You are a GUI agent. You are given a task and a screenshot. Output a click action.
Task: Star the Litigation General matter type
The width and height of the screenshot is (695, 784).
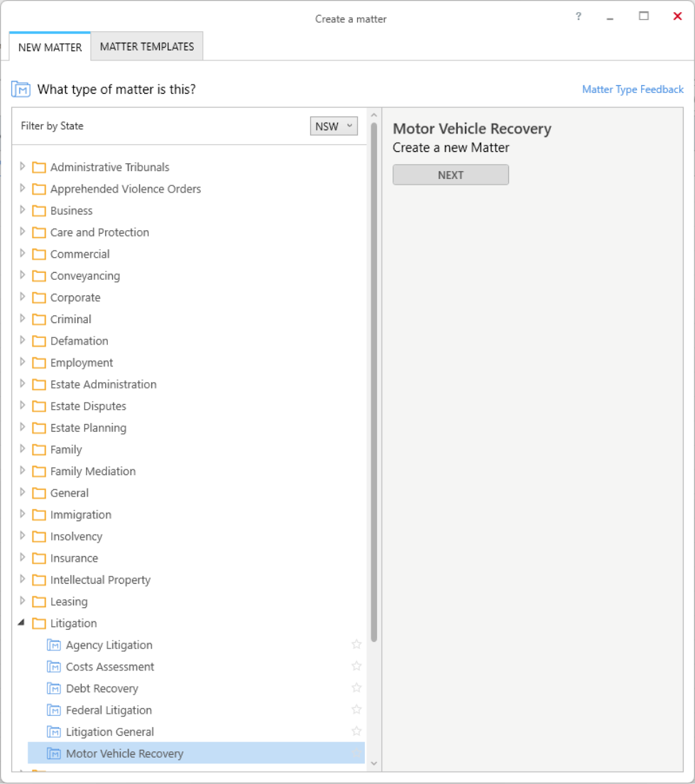[356, 731]
